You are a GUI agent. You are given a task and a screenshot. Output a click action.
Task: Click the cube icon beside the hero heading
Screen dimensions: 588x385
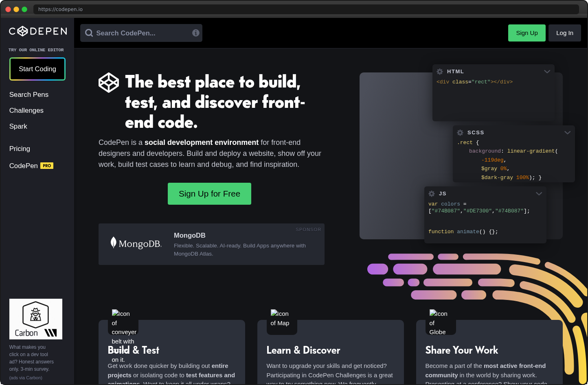click(108, 83)
